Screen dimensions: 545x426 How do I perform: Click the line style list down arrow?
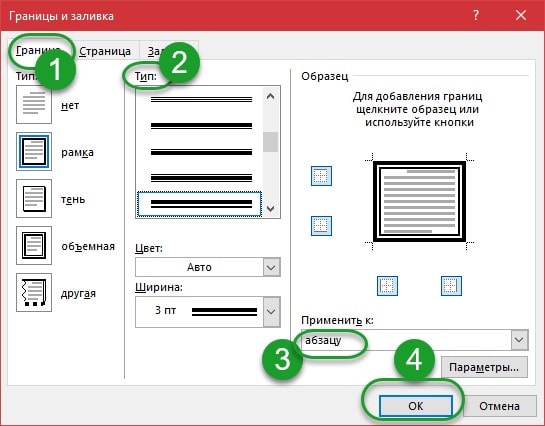click(270, 209)
